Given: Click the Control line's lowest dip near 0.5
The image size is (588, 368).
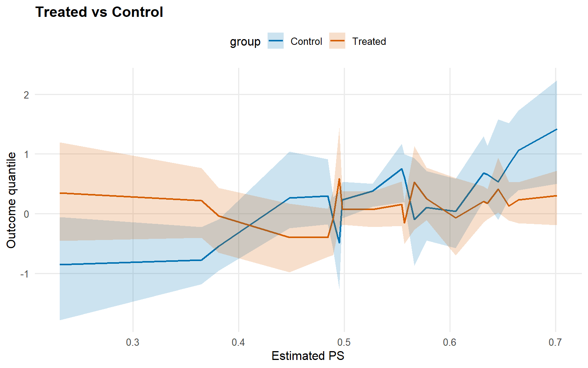Looking at the screenshot, I should [339, 243].
